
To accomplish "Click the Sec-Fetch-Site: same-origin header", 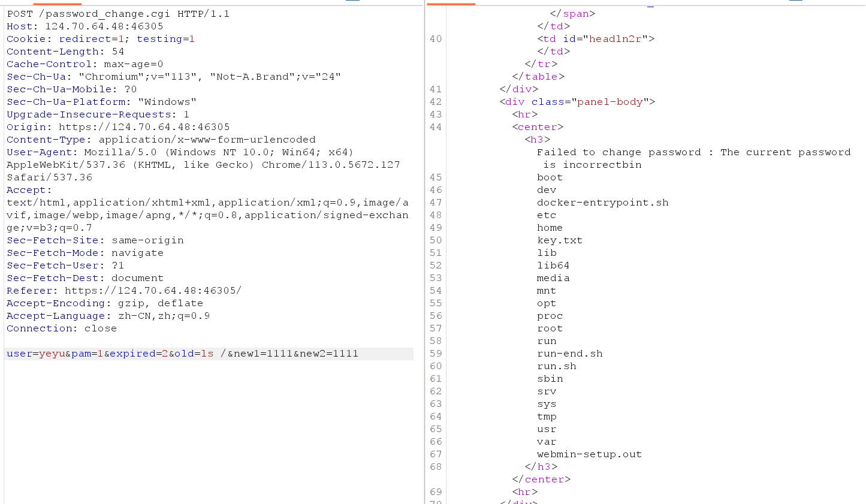I will tap(95, 240).
